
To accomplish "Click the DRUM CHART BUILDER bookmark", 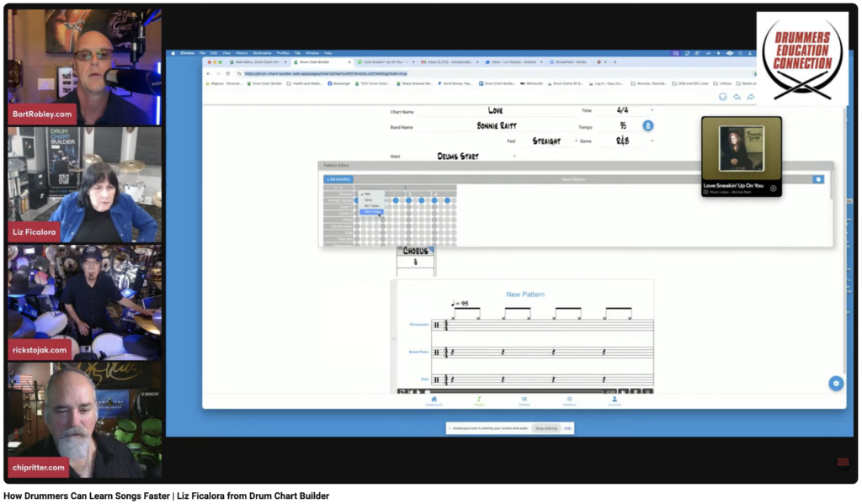I will tap(264, 83).
